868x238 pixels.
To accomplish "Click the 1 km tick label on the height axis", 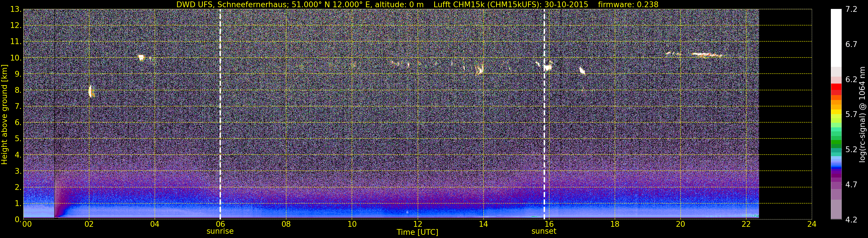I will click(18, 204).
